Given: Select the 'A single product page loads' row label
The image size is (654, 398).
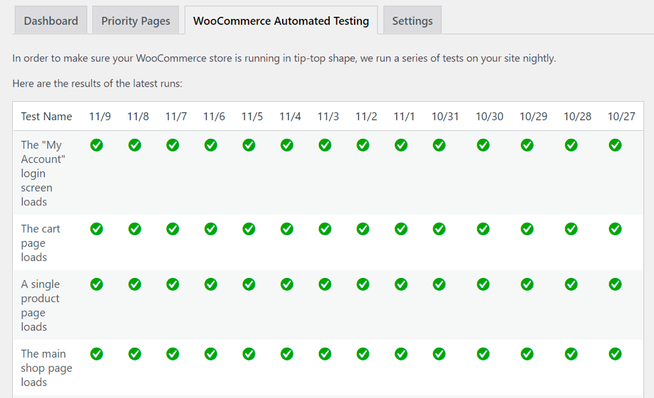Looking at the screenshot, I should 40,305.
